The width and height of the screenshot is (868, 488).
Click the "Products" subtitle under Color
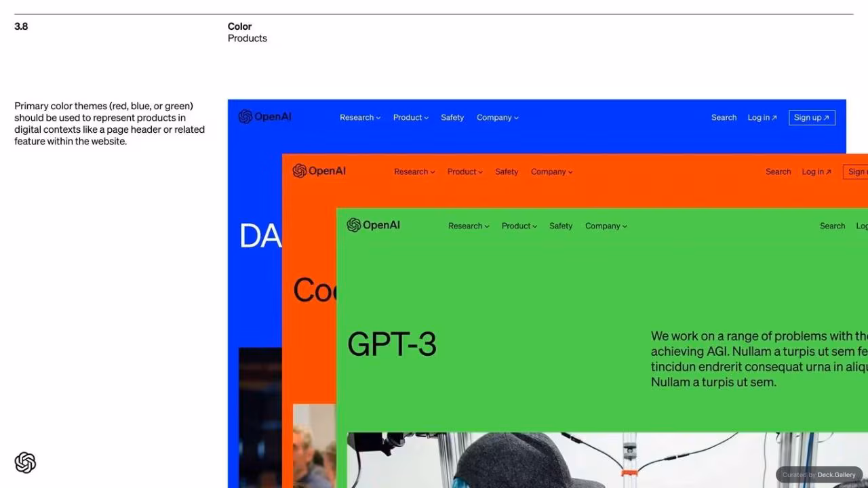click(x=248, y=38)
